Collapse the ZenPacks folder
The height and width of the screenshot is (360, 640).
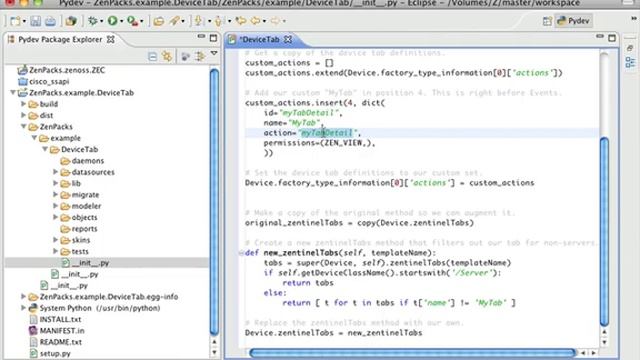(24, 127)
